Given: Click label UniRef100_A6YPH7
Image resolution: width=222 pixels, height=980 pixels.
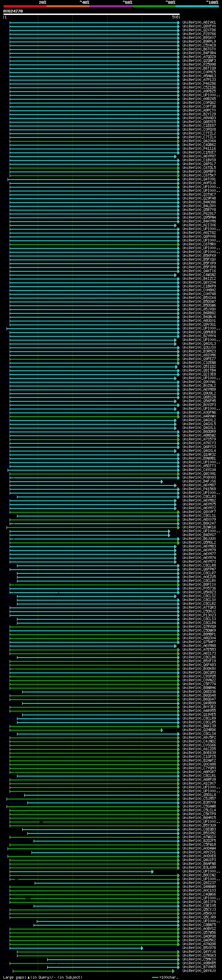Looking at the screenshot, I should [199, 156].
